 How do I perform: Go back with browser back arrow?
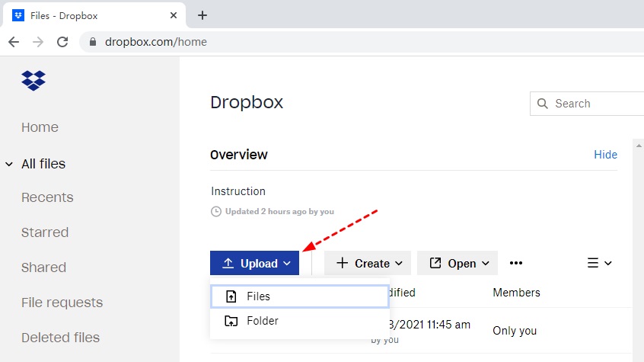point(14,42)
